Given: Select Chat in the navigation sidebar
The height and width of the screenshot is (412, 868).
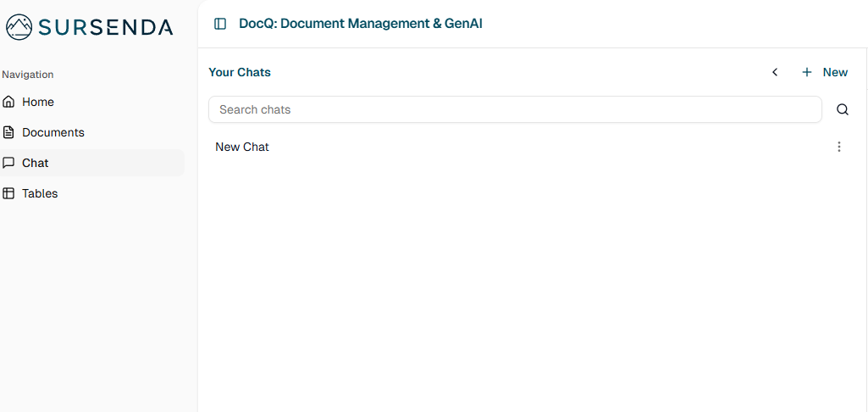Looking at the screenshot, I should coord(36,163).
